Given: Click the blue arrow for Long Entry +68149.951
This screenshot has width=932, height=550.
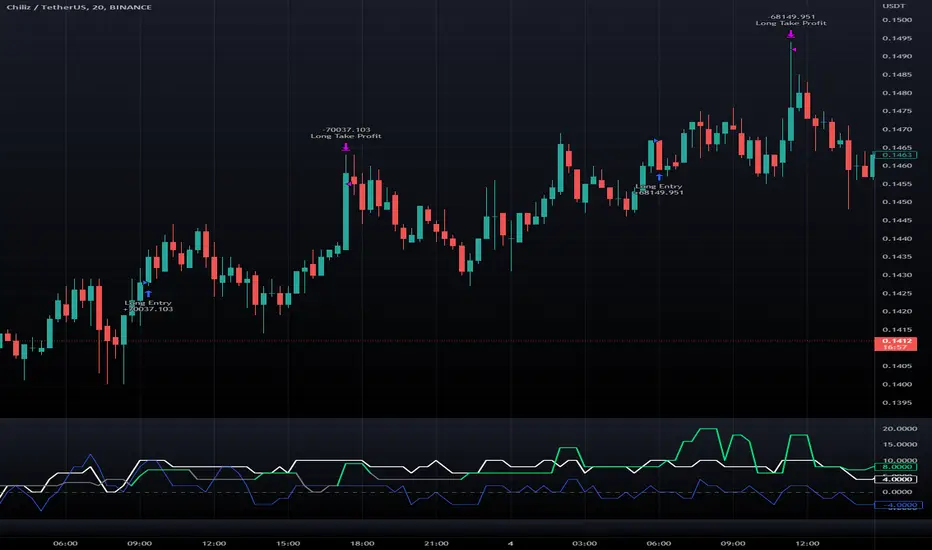Looking at the screenshot, I should pyautogui.click(x=659, y=177).
